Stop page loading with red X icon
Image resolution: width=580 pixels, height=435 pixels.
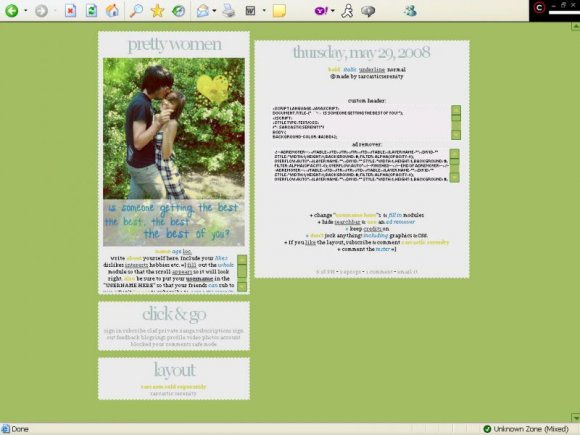tap(70, 11)
